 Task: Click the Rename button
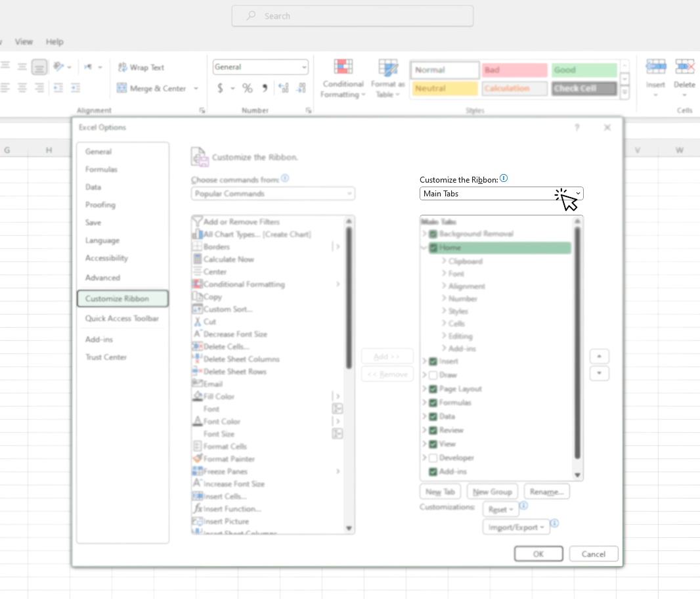tap(546, 492)
